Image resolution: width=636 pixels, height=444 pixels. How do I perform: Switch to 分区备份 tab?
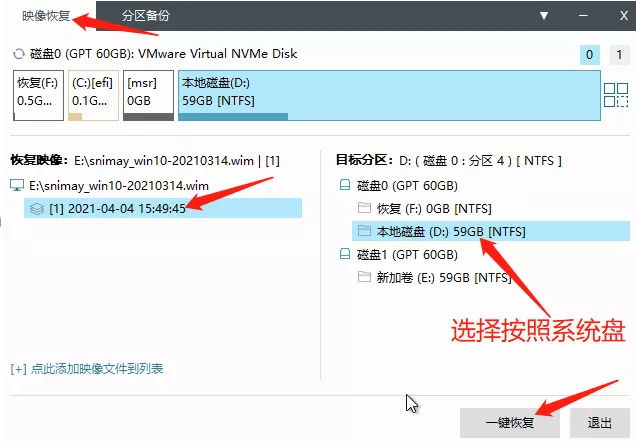146,17
